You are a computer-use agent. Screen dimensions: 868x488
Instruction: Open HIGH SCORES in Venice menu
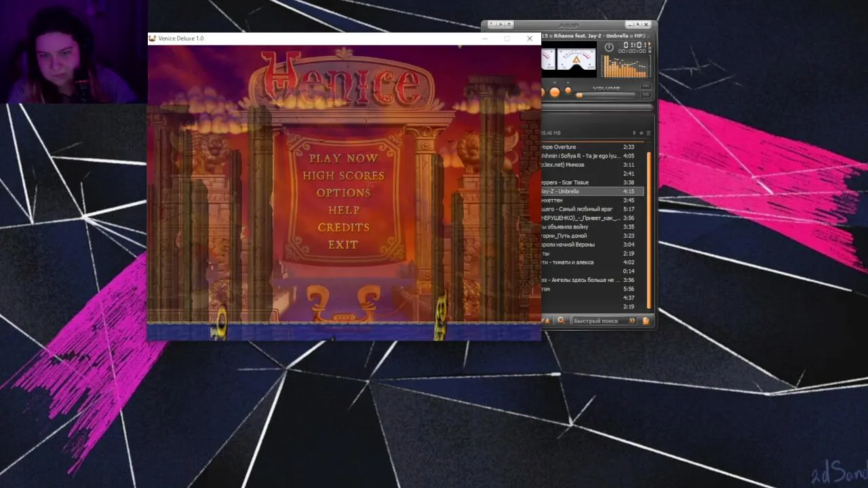pyautogui.click(x=343, y=176)
